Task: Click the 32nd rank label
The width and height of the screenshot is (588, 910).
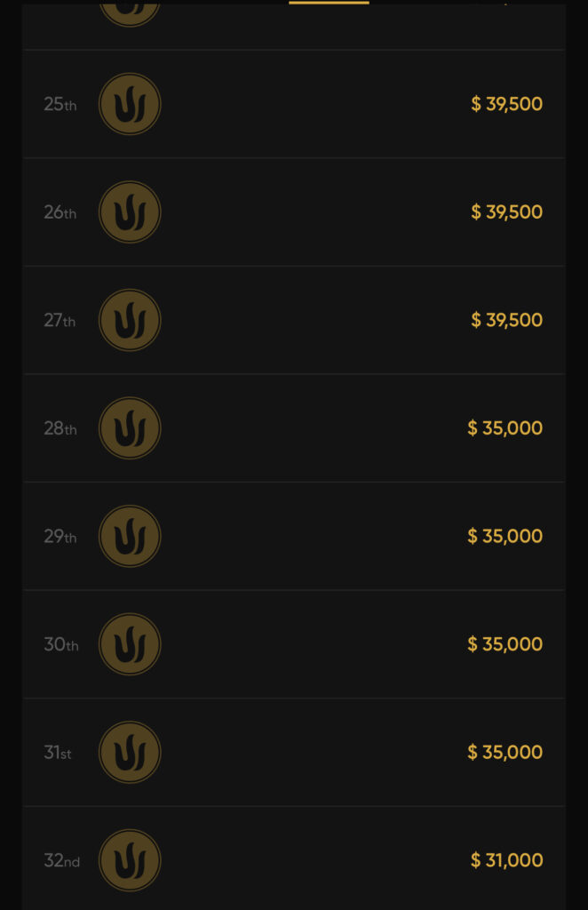Action: 61,860
